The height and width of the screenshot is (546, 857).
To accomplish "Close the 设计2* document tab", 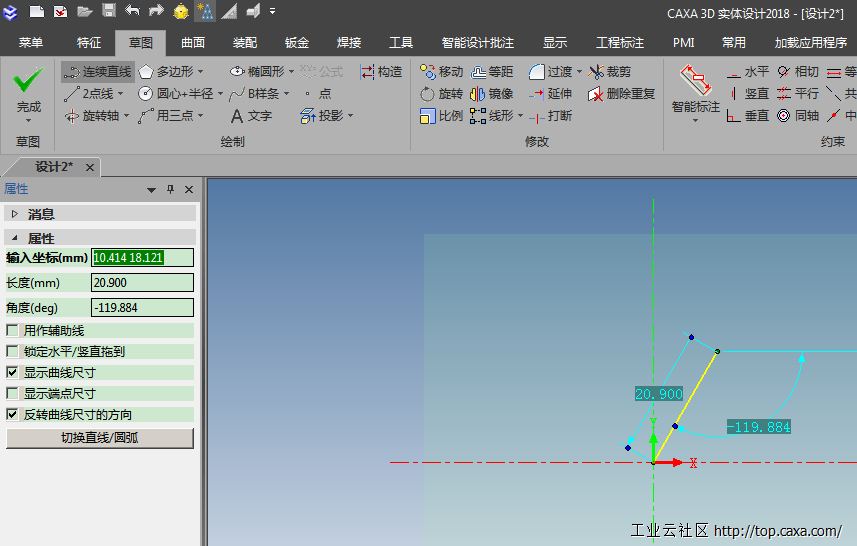I will [x=90, y=167].
